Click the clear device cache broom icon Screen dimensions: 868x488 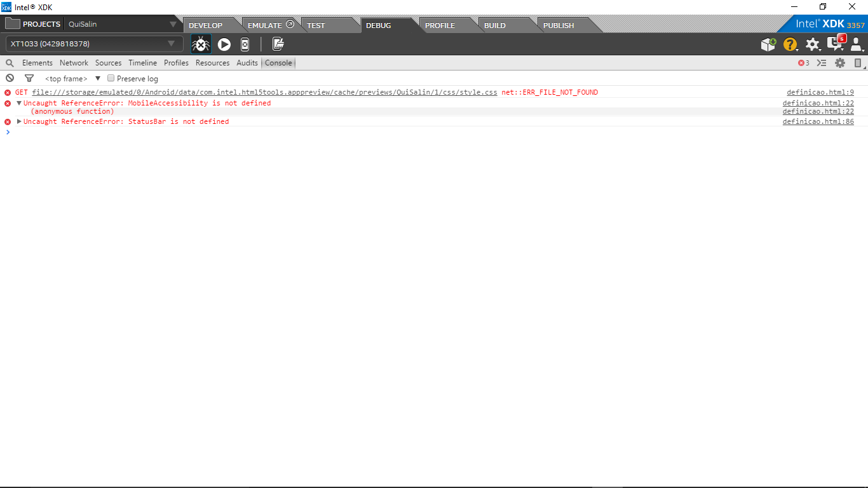(278, 44)
